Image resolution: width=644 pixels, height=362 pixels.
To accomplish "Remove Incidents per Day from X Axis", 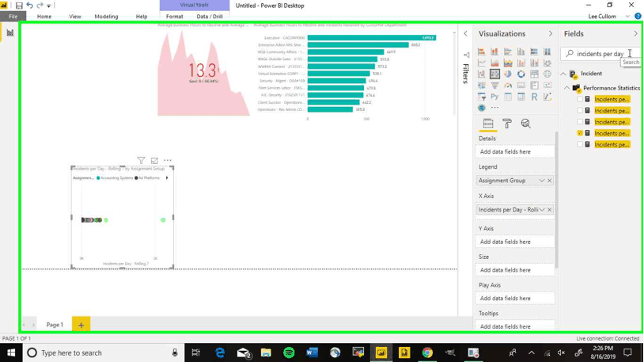I will click(x=550, y=210).
